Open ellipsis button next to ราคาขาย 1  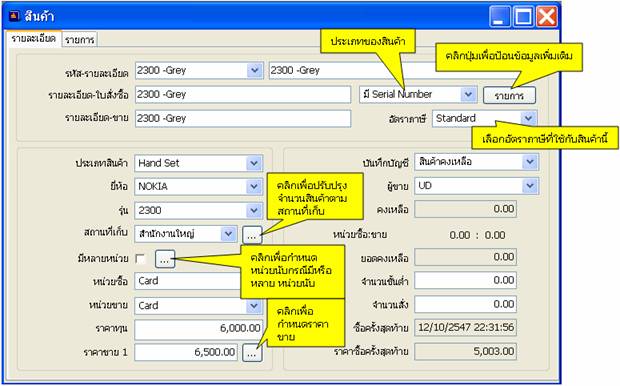tap(252, 352)
